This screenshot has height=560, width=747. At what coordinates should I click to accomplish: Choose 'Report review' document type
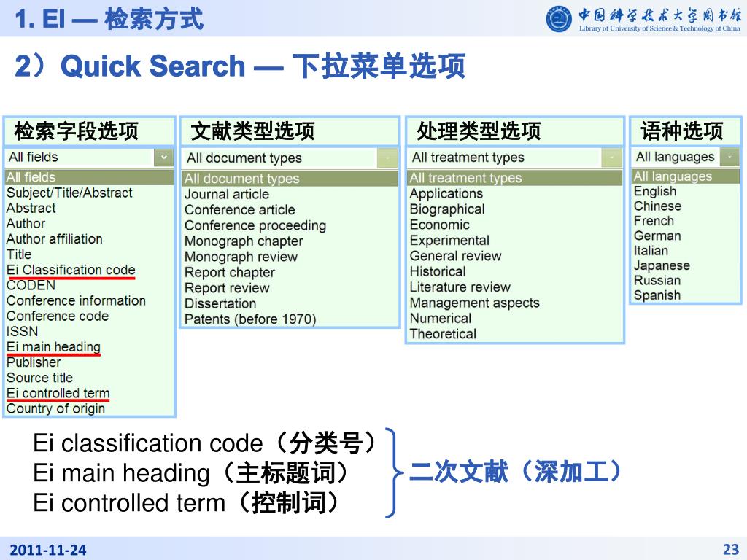(x=228, y=288)
